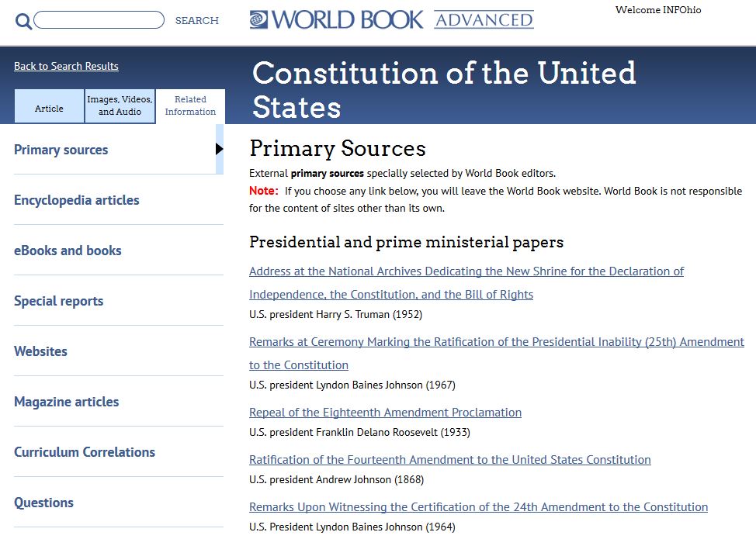Click the magnifying glass search icon
Viewport: 756px width, 539px height.
pyautogui.click(x=23, y=21)
